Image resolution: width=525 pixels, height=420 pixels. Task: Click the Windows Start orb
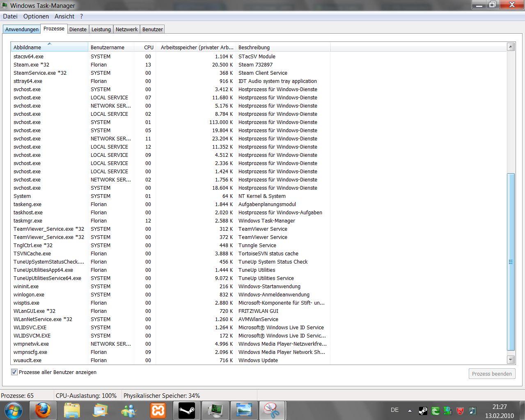[14, 410]
